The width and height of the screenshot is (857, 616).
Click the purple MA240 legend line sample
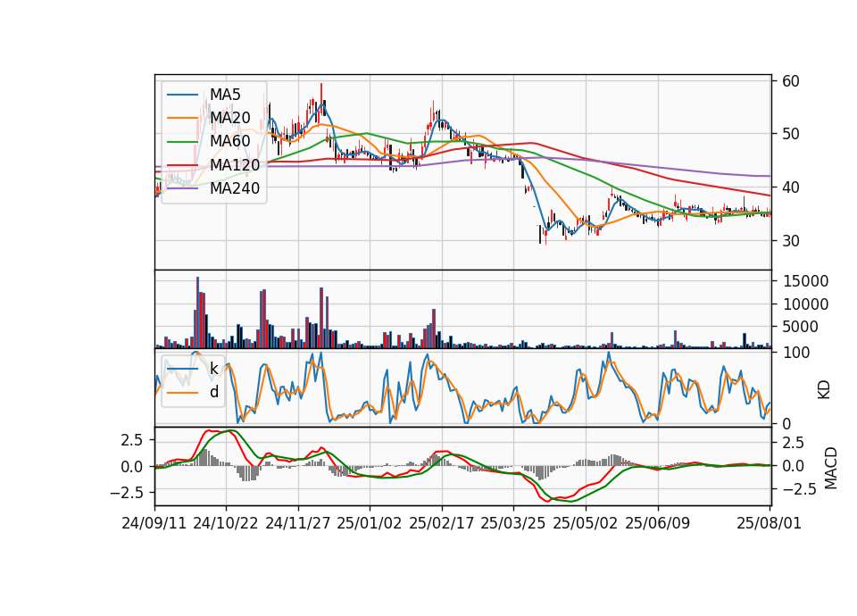click(x=182, y=188)
